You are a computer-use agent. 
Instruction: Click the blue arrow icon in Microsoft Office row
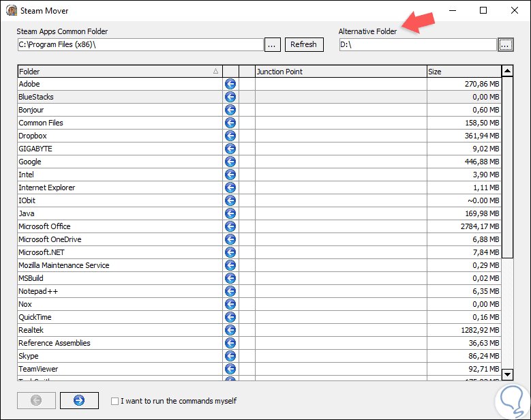click(230, 226)
